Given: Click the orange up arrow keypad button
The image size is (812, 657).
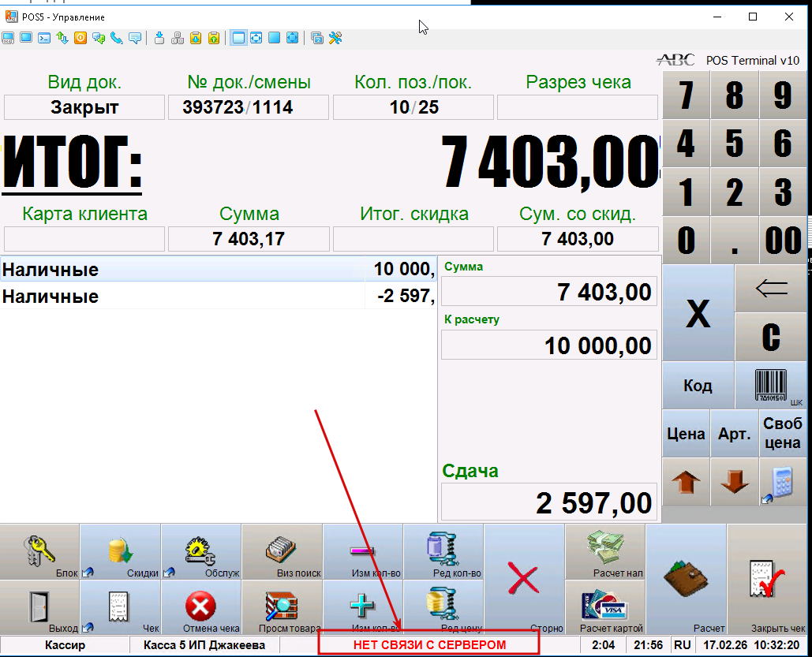Looking at the screenshot, I should pos(687,482).
